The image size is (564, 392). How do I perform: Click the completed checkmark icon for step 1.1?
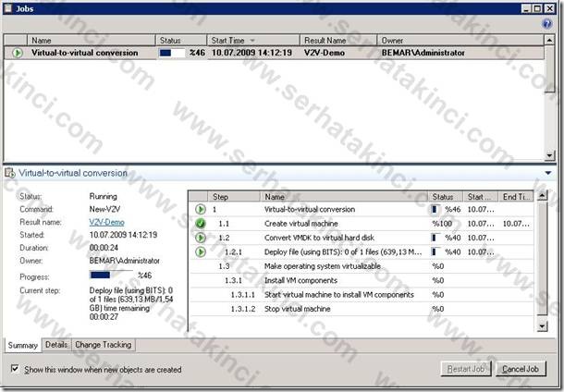(201, 224)
